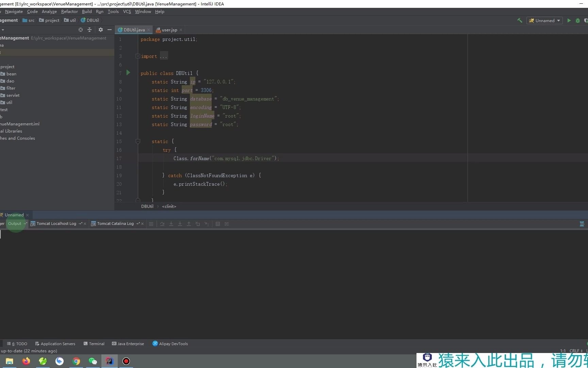This screenshot has width=588, height=368.
Task: Open the Navigate menu
Action: [x=14, y=11]
